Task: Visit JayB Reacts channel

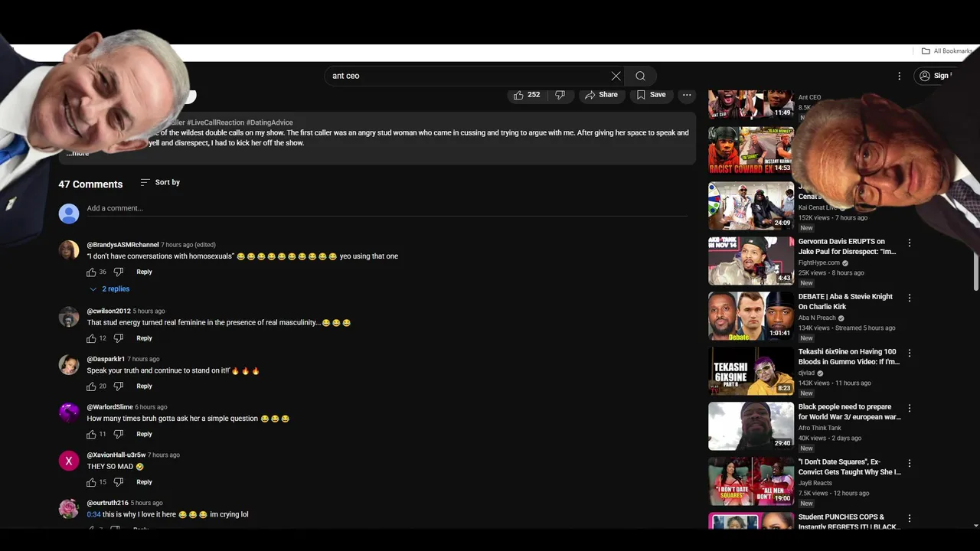Action: 816,483
